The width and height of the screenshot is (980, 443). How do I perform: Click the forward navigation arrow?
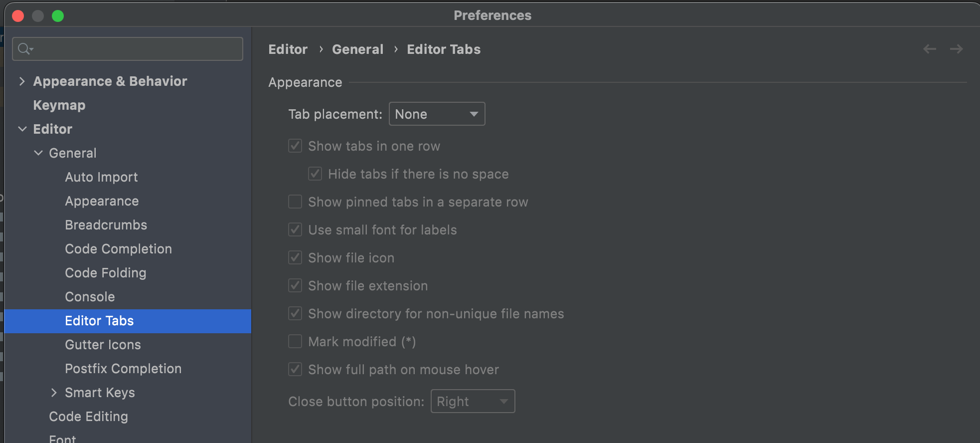[x=956, y=49]
